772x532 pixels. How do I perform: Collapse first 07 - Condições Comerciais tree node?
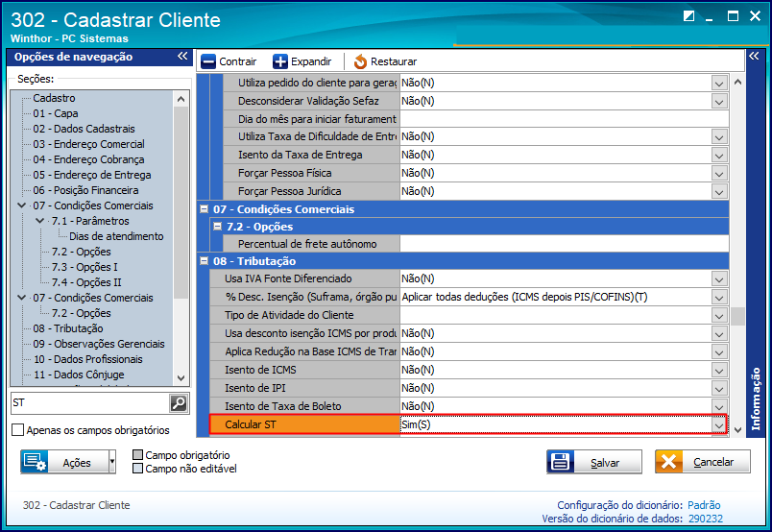click(22, 206)
